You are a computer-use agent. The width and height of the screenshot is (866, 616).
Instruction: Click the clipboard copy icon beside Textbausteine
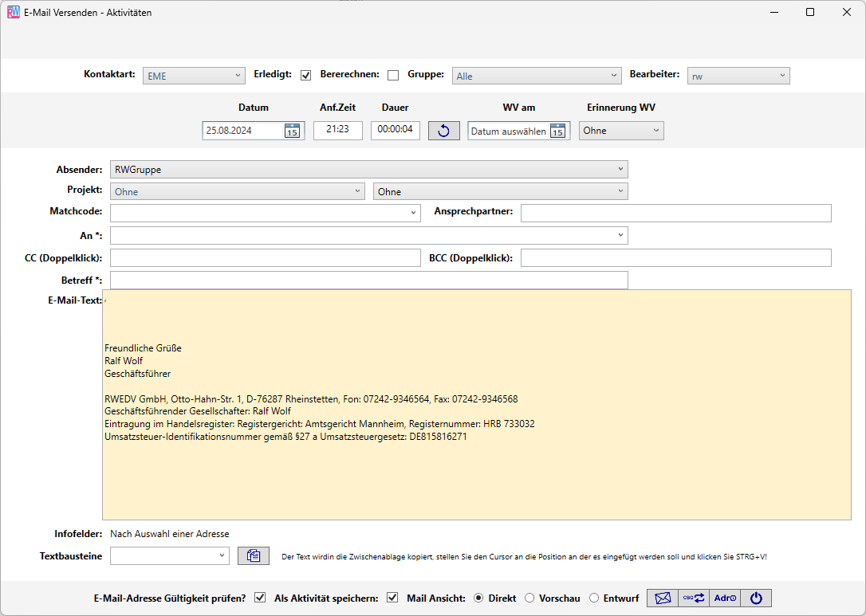coord(254,556)
